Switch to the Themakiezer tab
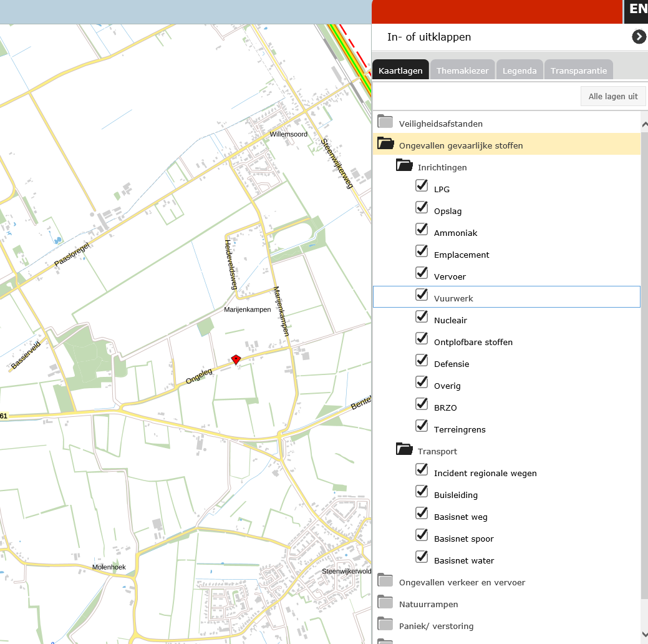The height and width of the screenshot is (644, 648). tap(462, 71)
